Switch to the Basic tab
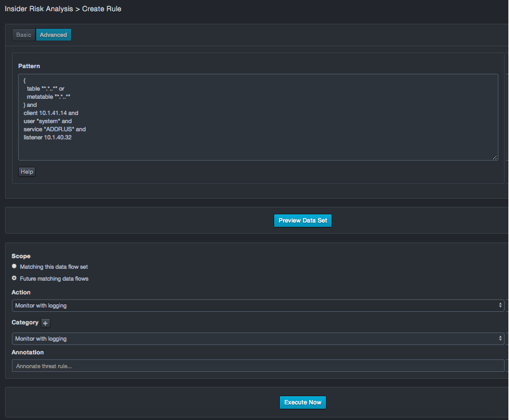 click(24, 35)
